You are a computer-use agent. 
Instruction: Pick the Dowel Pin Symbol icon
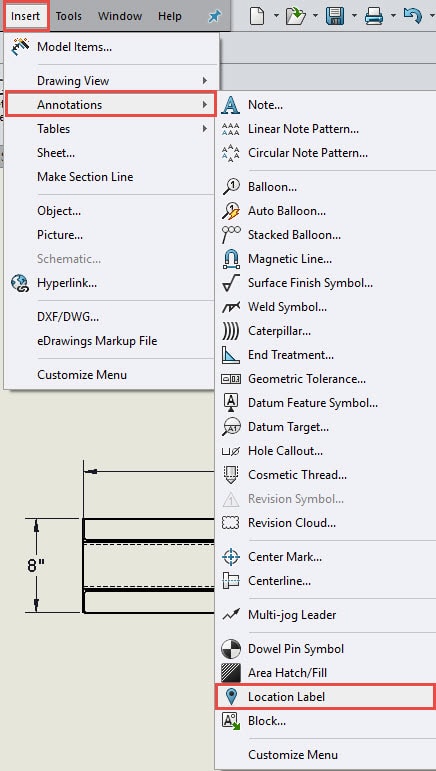[x=231, y=649]
